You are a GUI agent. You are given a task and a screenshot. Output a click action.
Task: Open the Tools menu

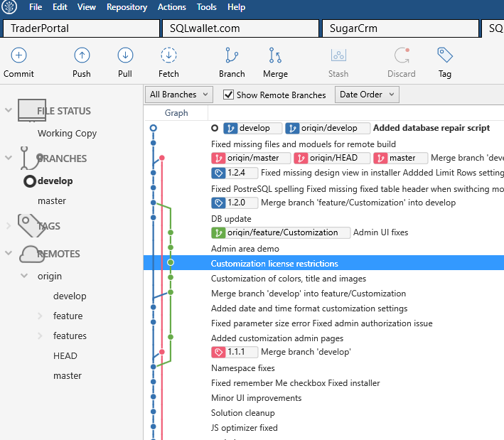[x=206, y=7]
